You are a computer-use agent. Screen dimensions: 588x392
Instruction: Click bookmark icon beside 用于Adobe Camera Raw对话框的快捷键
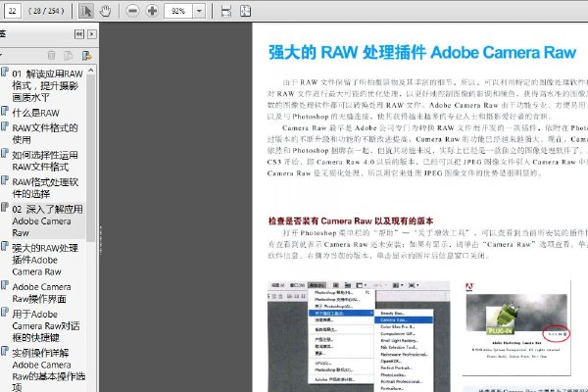pyautogui.click(x=5, y=313)
